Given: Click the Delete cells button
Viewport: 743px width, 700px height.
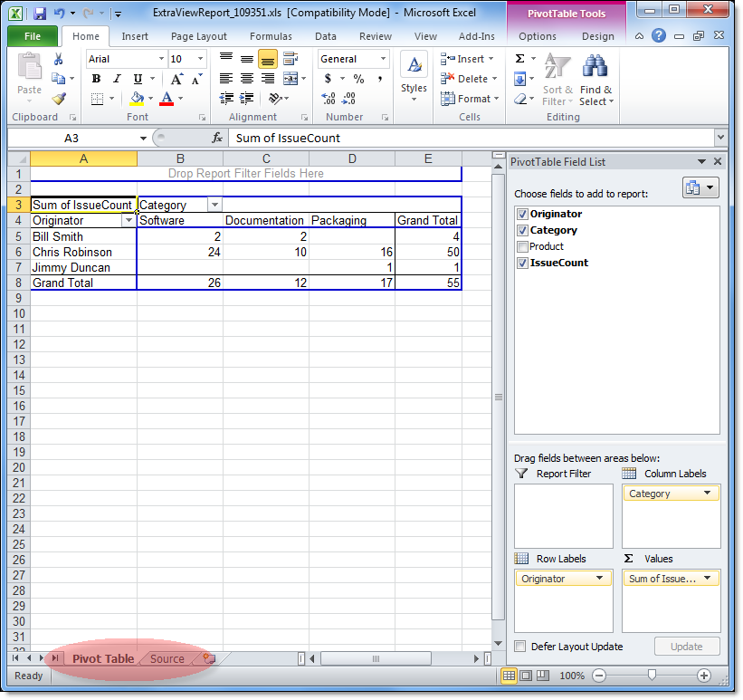Looking at the screenshot, I should pos(469,79).
